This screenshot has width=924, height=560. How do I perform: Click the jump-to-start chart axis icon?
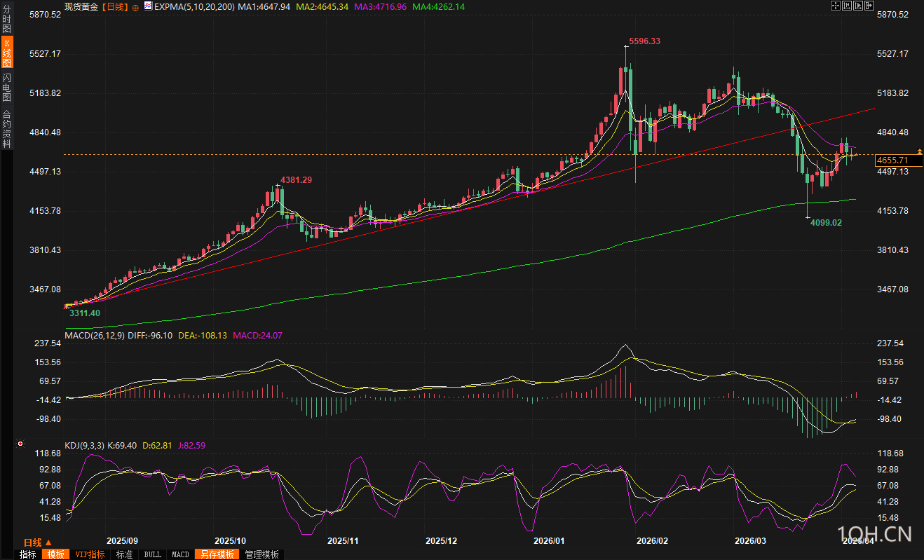(x=847, y=6)
